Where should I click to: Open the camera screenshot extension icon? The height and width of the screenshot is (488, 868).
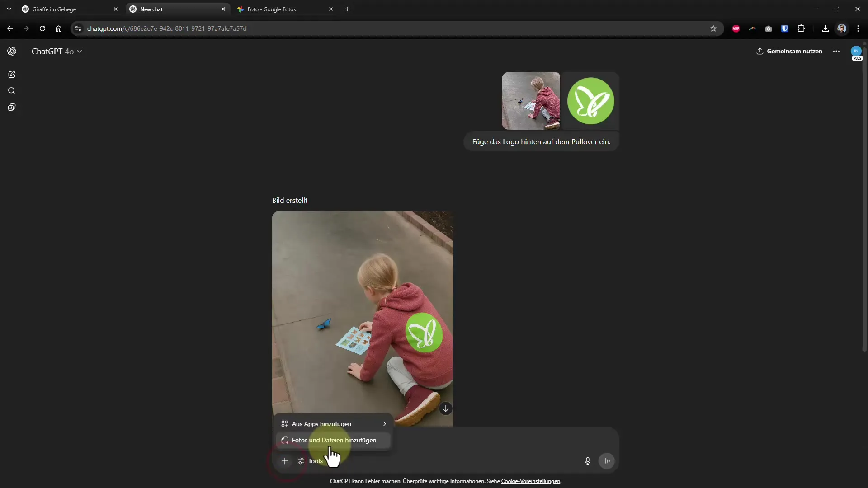[769, 28]
